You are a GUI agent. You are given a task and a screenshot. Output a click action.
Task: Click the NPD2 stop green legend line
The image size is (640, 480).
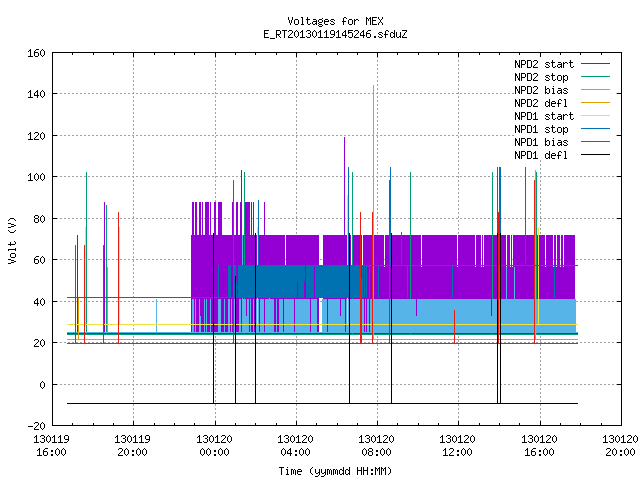[595, 77]
